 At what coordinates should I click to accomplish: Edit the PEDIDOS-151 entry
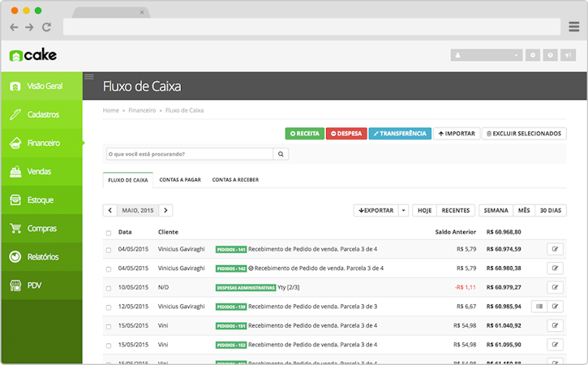coord(555,325)
